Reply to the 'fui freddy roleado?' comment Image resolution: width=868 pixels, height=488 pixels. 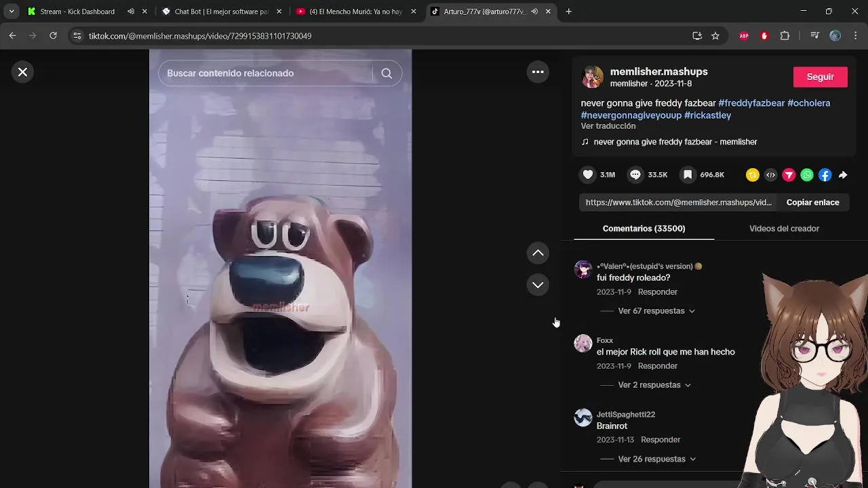click(x=658, y=292)
